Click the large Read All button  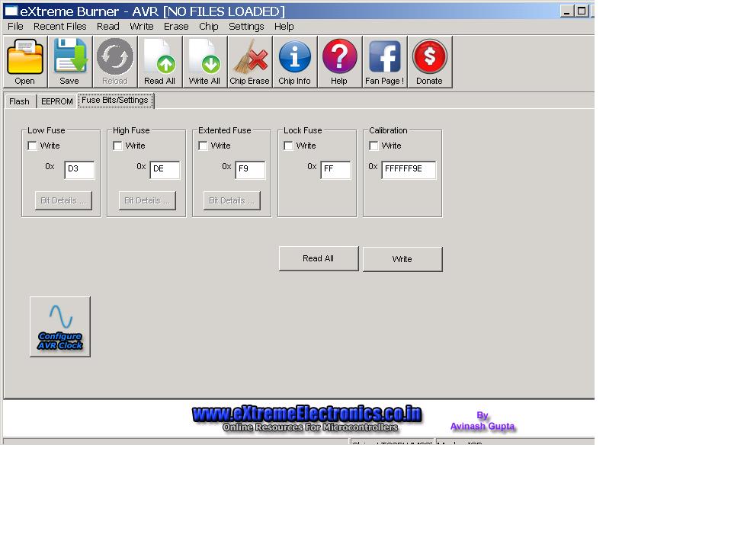point(319,258)
